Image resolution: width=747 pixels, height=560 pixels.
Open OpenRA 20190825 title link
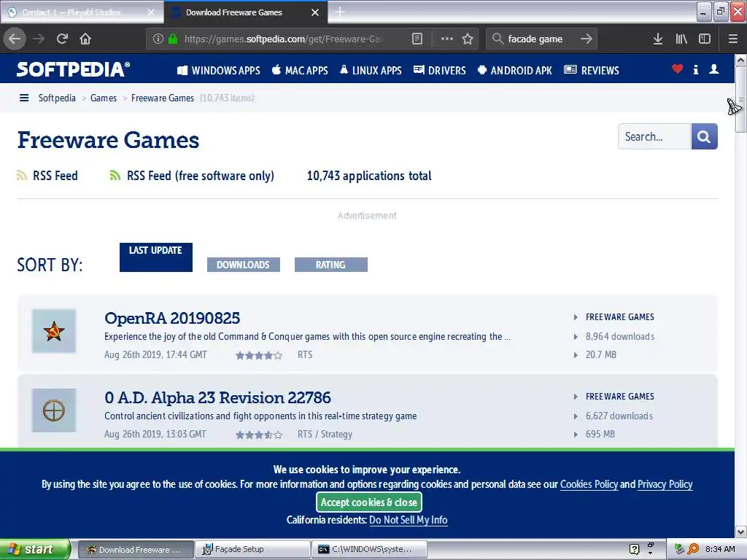(x=172, y=318)
